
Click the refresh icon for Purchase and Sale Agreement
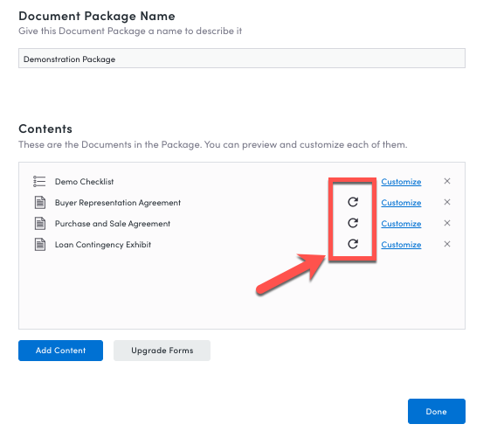(353, 223)
